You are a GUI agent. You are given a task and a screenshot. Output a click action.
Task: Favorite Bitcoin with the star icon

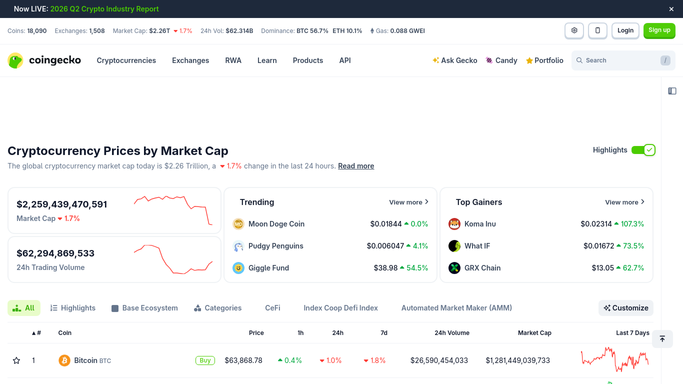click(17, 360)
